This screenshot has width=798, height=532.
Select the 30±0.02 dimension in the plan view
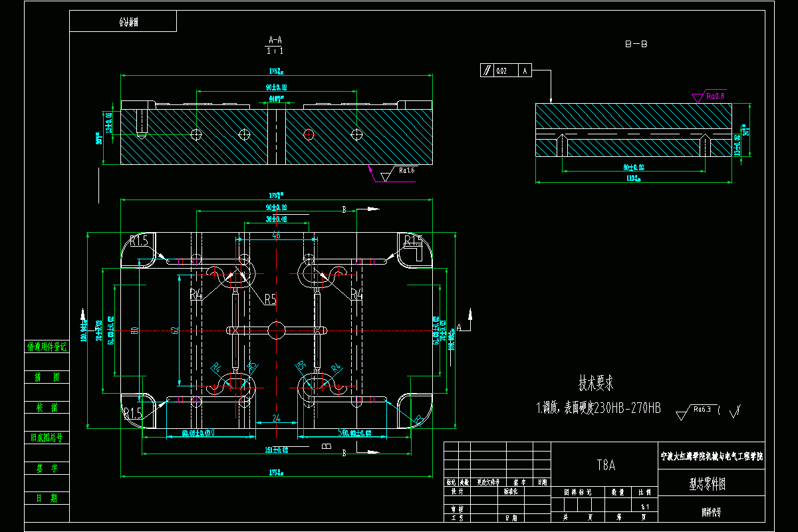(277, 218)
